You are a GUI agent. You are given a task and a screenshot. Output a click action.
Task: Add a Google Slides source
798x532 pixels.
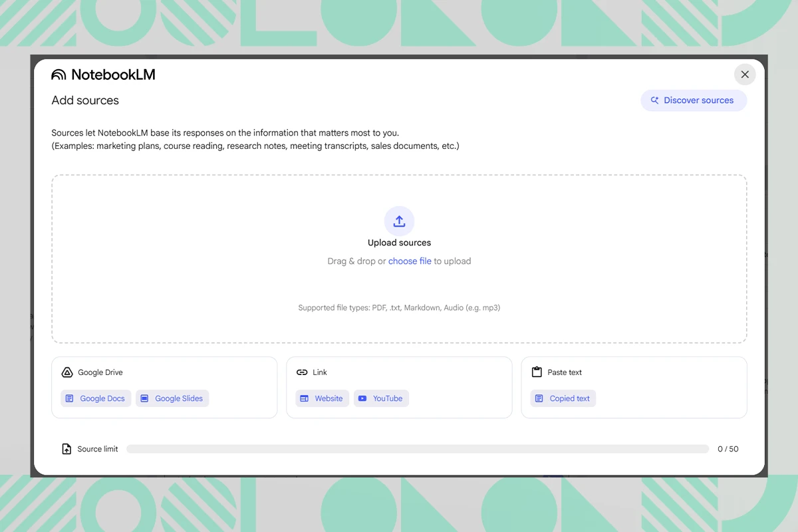coord(172,398)
